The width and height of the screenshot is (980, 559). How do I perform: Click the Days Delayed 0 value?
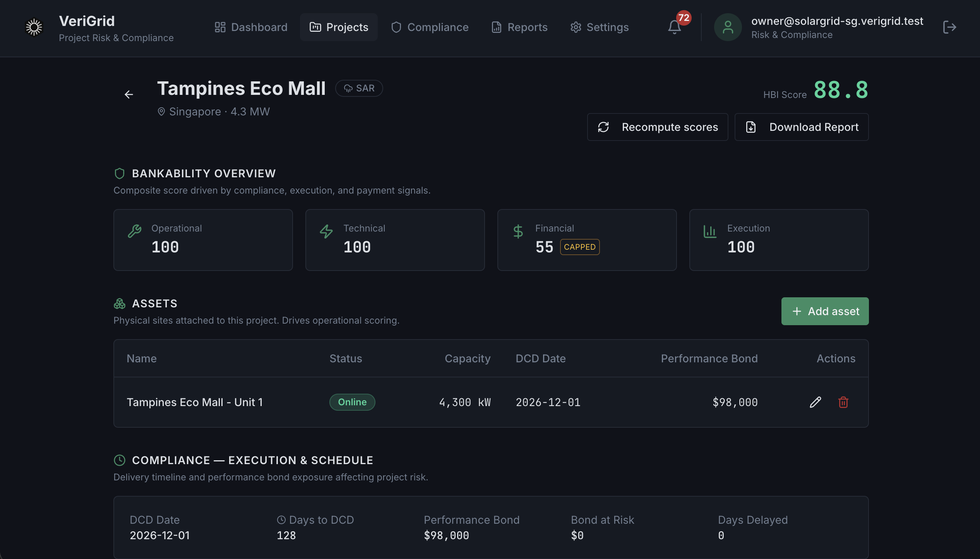pyautogui.click(x=721, y=535)
